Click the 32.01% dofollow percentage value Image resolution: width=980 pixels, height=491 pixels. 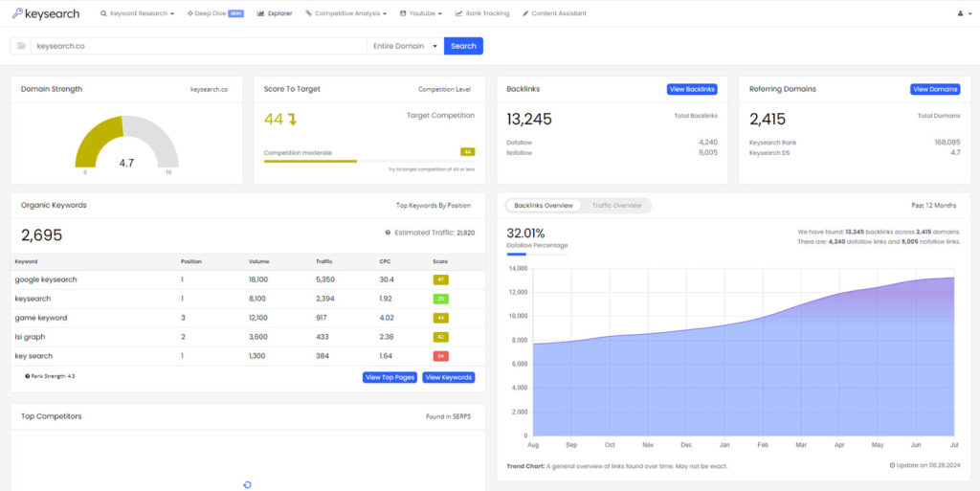525,234
